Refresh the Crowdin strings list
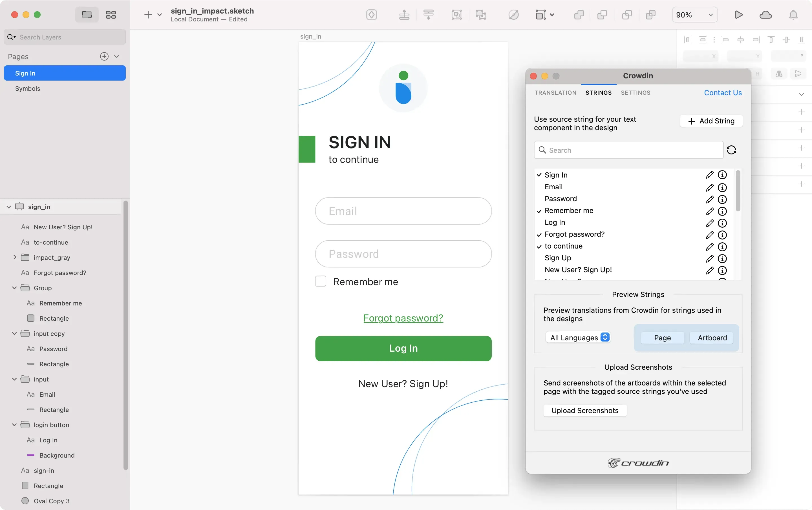812x510 pixels. [732, 150]
